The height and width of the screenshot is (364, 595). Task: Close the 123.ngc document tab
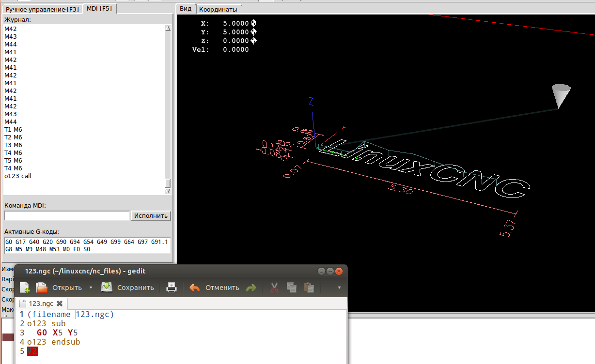click(x=60, y=303)
